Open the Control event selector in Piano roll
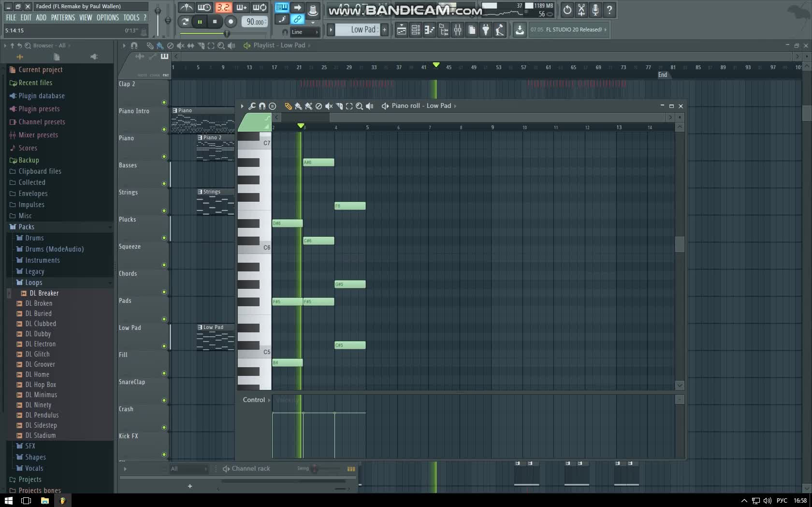The height and width of the screenshot is (507, 812). 256,400
